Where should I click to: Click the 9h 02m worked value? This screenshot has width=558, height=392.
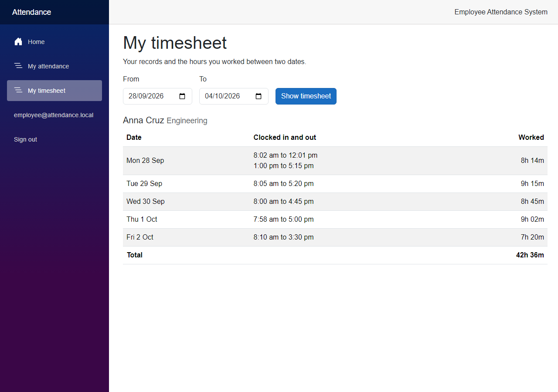(532, 220)
